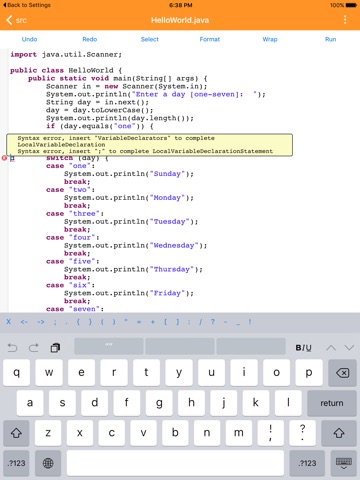
Task: Insert underscore from shortcut row
Action: [238, 323]
